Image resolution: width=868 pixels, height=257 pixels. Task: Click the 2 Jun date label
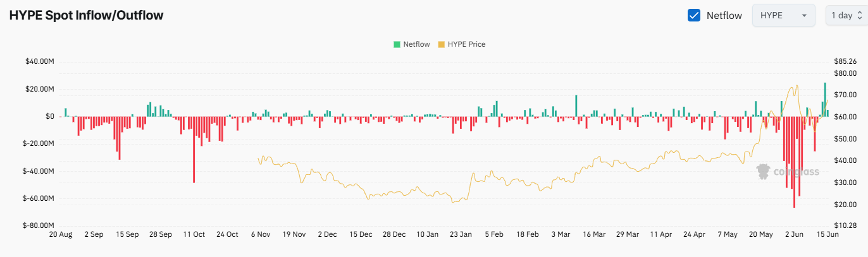click(794, 234)
